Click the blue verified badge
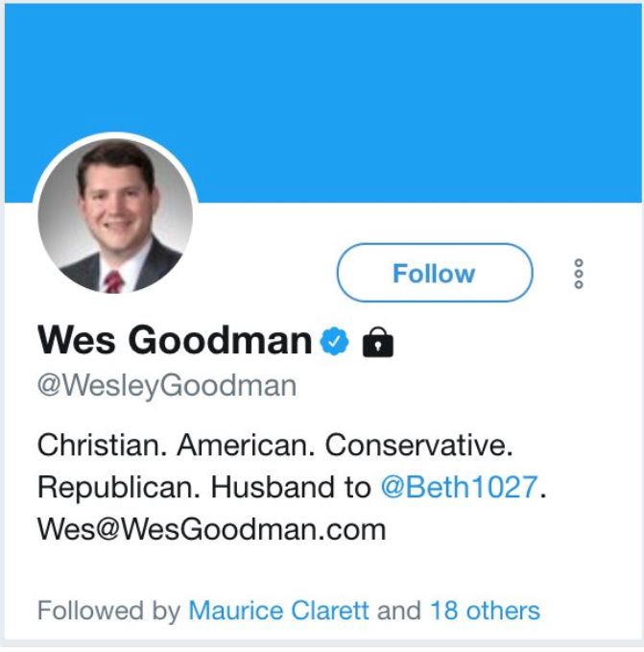This screenshot has width=644, height=652. click(x=334, y=341)
